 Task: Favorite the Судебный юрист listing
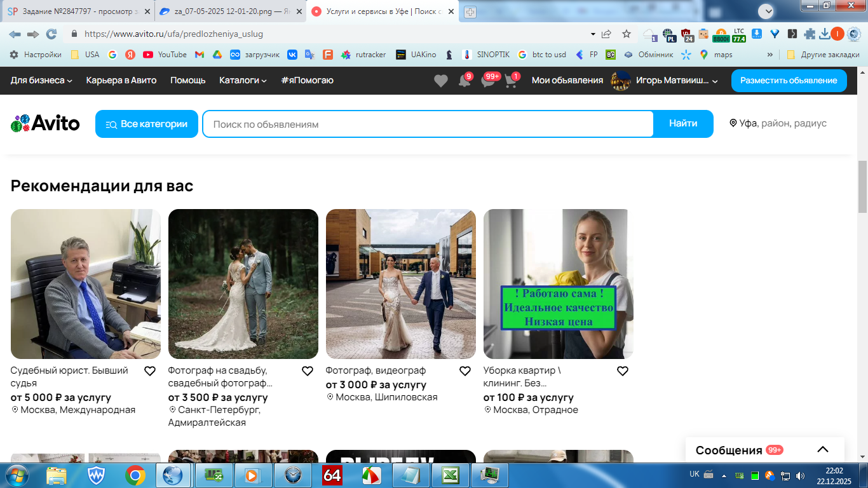150,371
